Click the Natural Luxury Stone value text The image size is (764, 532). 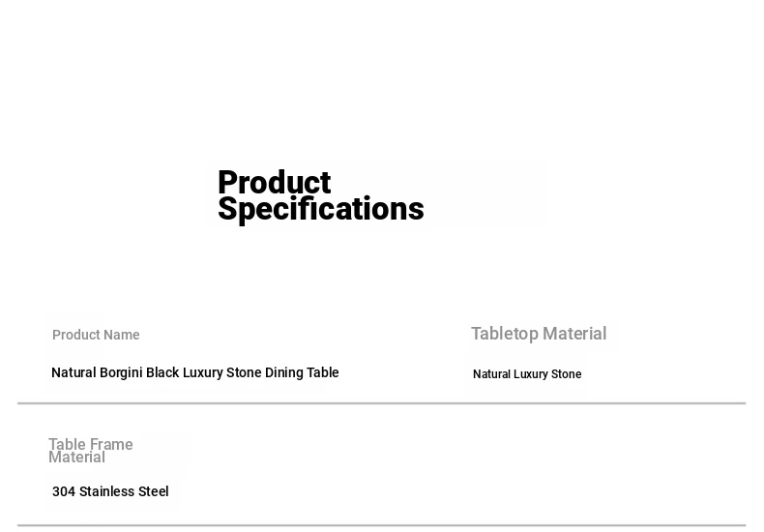coord(527,374)
